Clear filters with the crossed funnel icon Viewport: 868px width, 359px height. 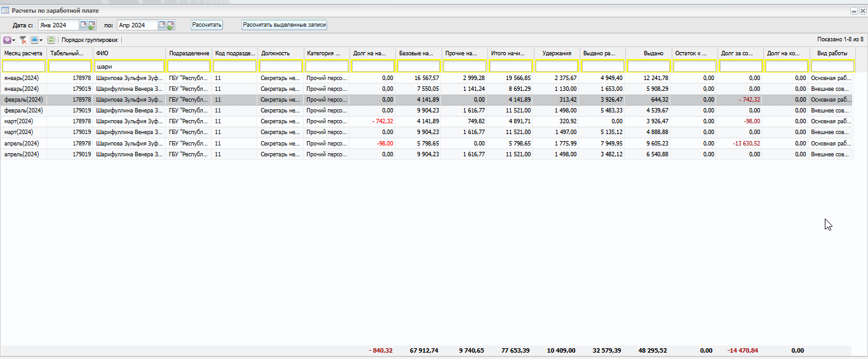(23, 40)
